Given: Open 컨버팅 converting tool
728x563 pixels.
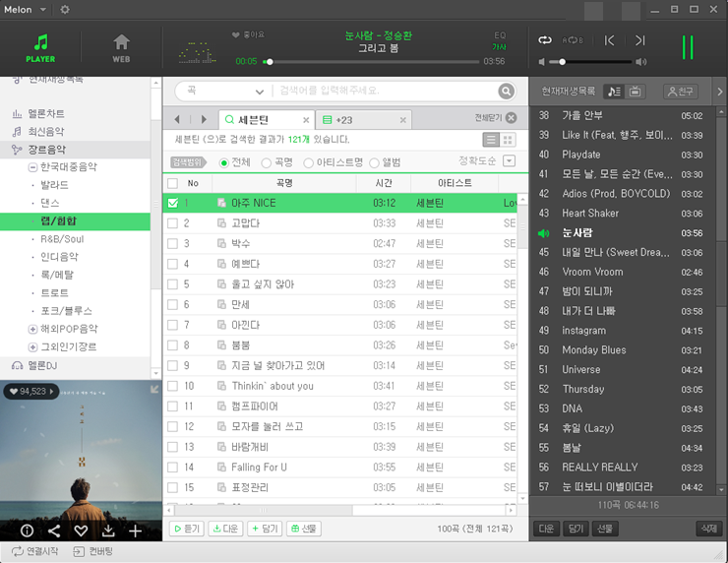Looking at the screenshot, I should tap(92, 551).
